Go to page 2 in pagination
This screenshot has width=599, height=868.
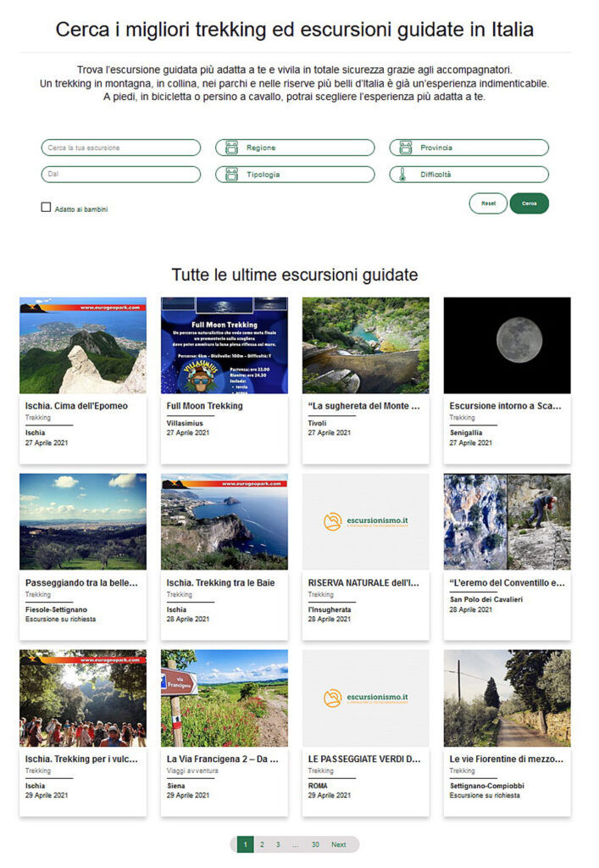pos(262,844)
